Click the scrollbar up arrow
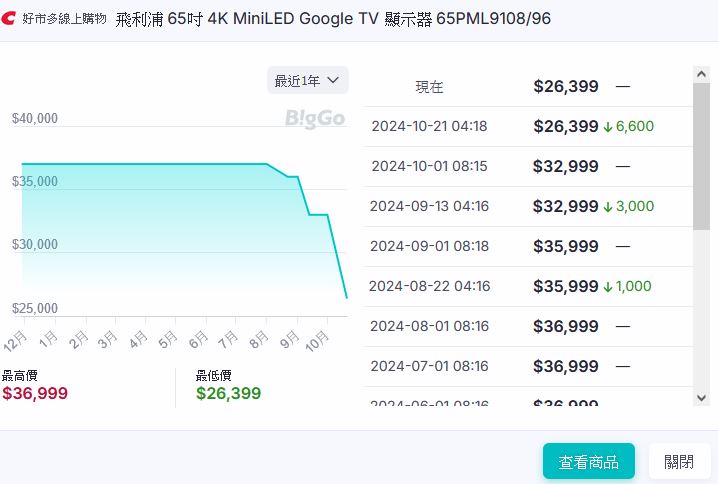 [702, 75]
